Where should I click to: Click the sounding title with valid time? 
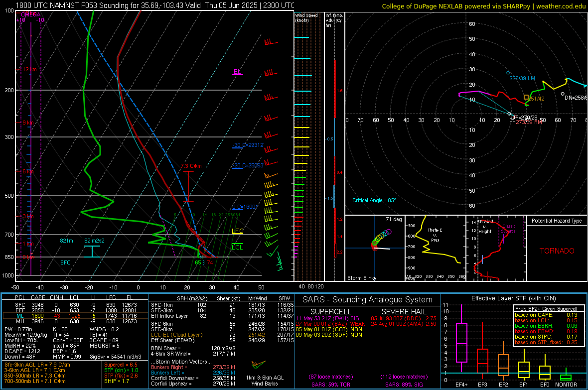[x=155, y=5]
